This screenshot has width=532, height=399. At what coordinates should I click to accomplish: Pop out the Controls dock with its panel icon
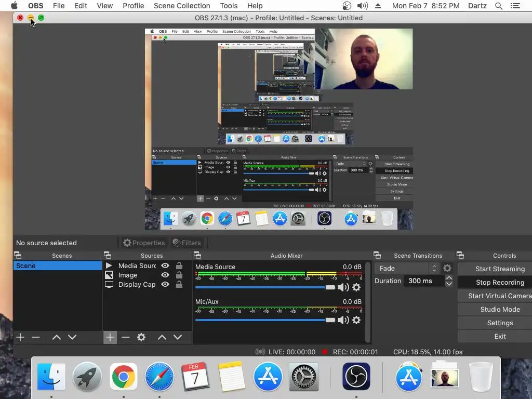pos(460,255)
